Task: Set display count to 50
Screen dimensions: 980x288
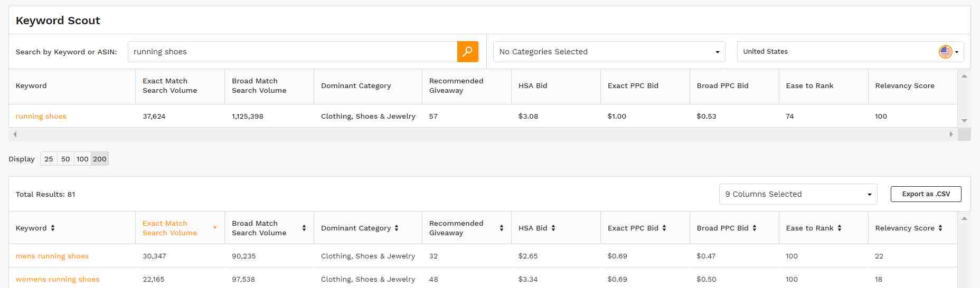Action: pyautogui.click(x=65, y=159)
